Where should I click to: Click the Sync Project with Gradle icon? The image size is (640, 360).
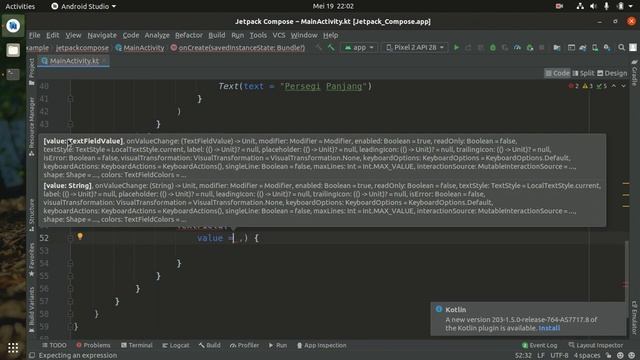click(x=583, y=48)
